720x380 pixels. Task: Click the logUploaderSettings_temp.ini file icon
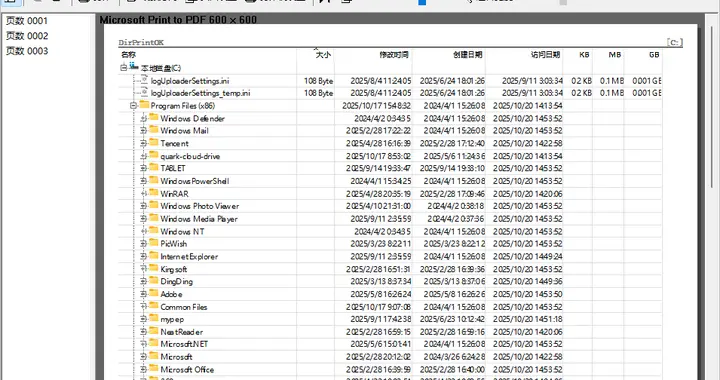pyautogui.click(x=144, y=93)
